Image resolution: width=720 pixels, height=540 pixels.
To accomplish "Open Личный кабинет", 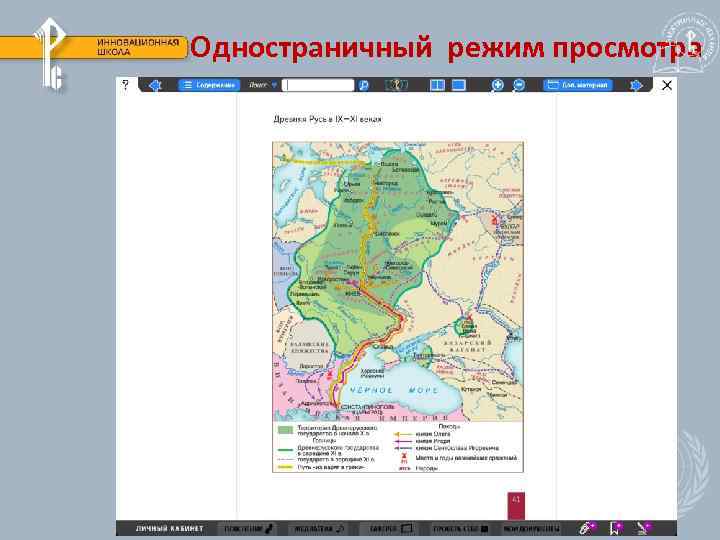I will coord(169,529).
